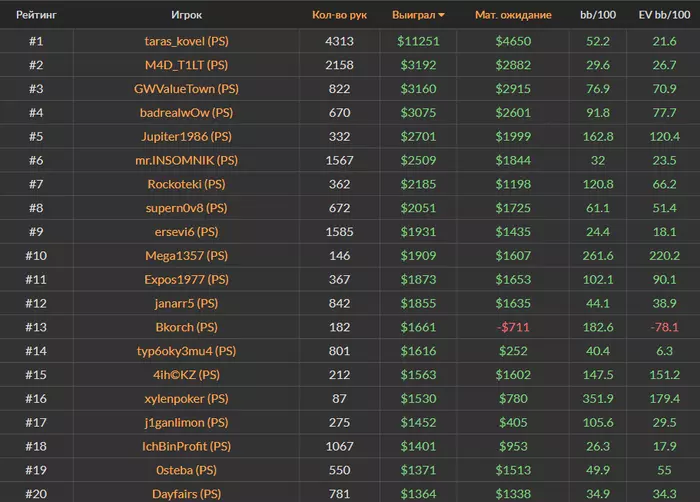
Task: Open badrealwOw (PS) player link
Action: click(187, 113)
